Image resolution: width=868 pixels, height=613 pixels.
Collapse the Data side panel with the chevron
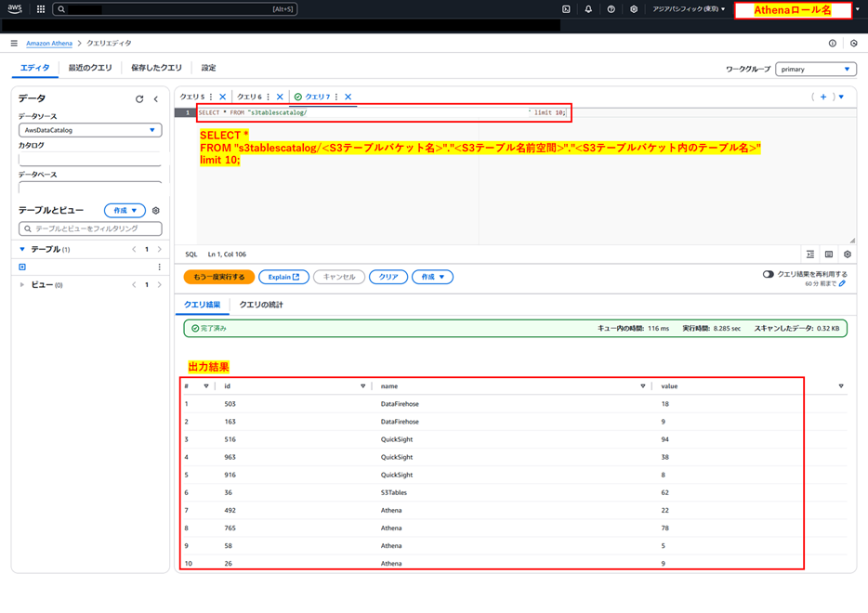click(154, 98)
